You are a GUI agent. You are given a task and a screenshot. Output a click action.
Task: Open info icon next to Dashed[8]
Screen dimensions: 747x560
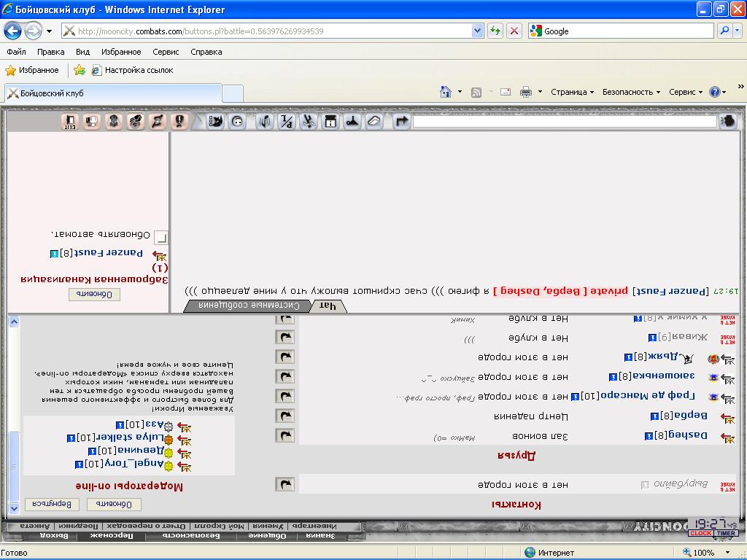649,436
